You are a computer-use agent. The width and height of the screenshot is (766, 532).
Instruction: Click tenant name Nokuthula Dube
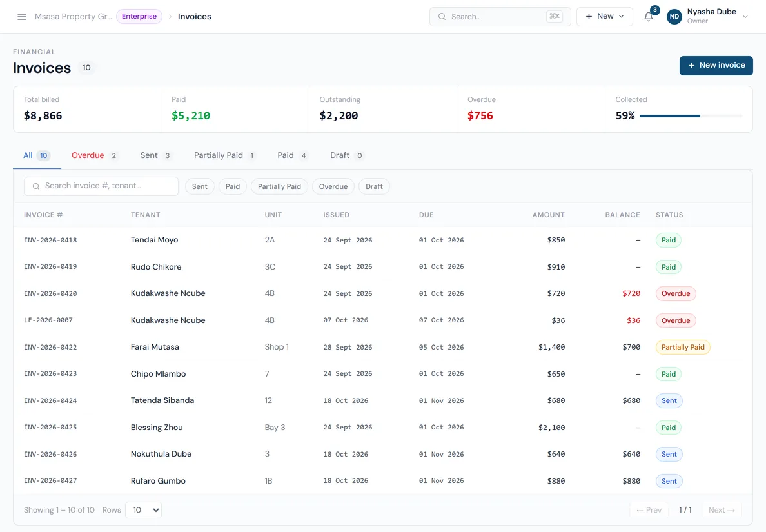(161, 454)
